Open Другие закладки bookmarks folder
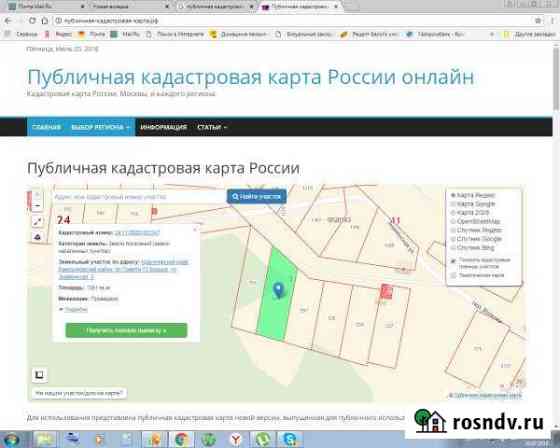This screenshot has width=560, height=448. [x=530, y=34]
